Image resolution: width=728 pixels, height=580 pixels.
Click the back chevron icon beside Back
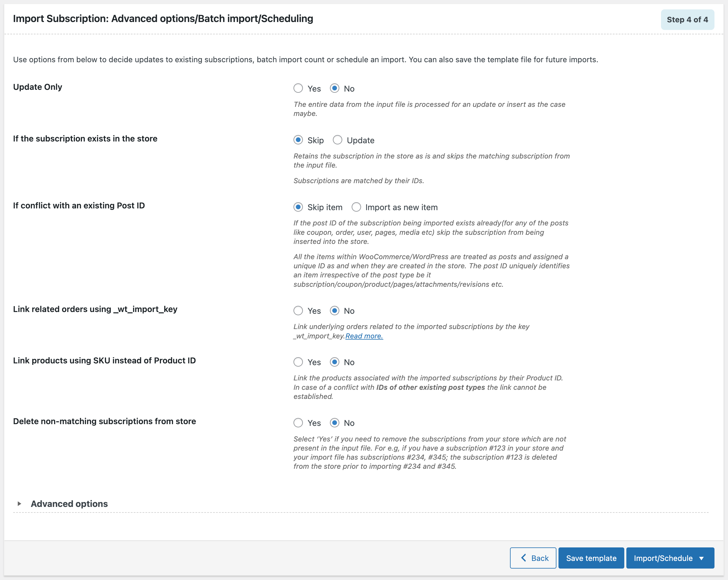click(x=523, y=558)
